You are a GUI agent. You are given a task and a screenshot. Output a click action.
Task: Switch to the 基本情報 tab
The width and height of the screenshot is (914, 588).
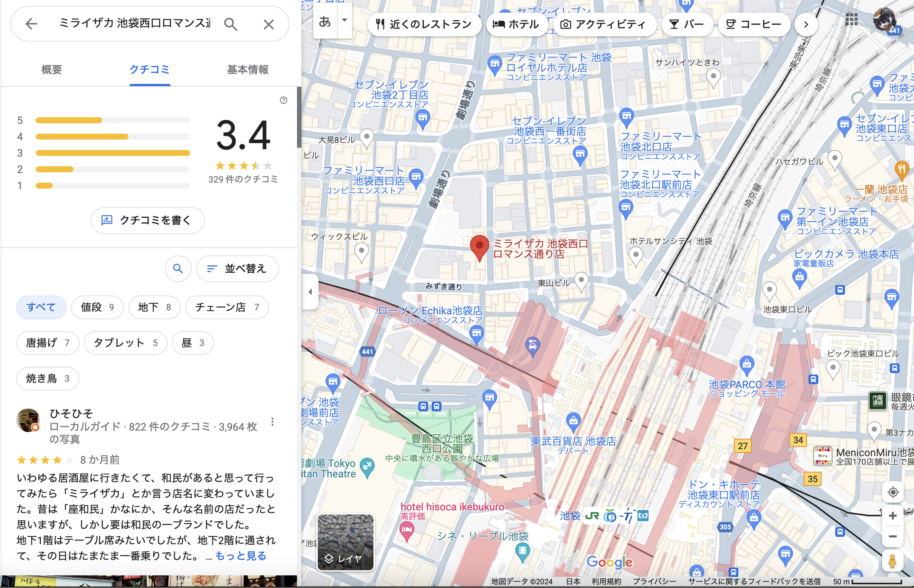tap(247, 69)
